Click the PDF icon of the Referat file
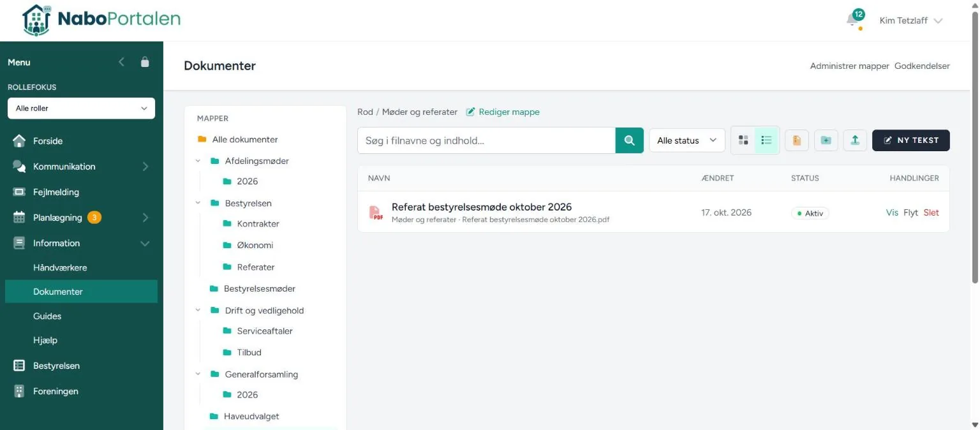This screenshot has width=980, height=430. 376,212
